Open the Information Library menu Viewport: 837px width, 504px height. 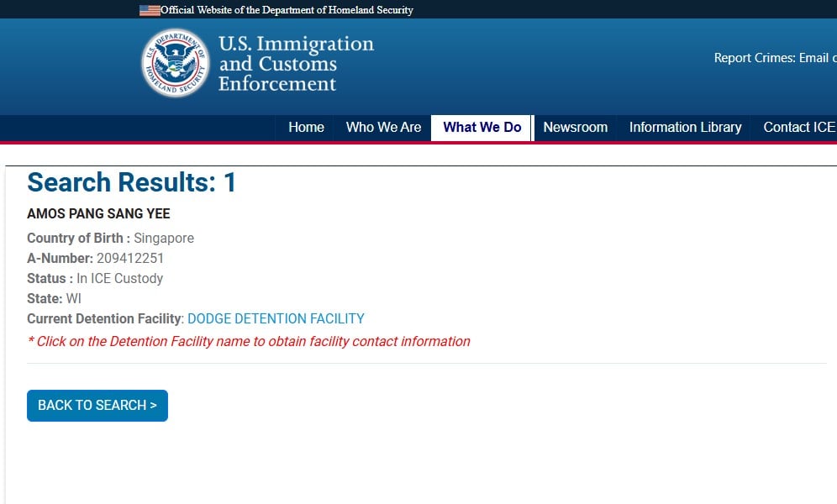(685, 128)
